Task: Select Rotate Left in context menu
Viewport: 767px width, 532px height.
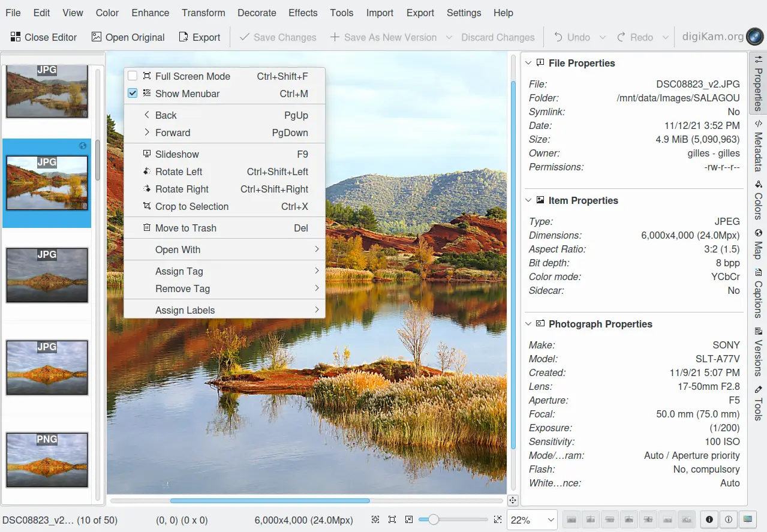Action: (x=179, y=172)
